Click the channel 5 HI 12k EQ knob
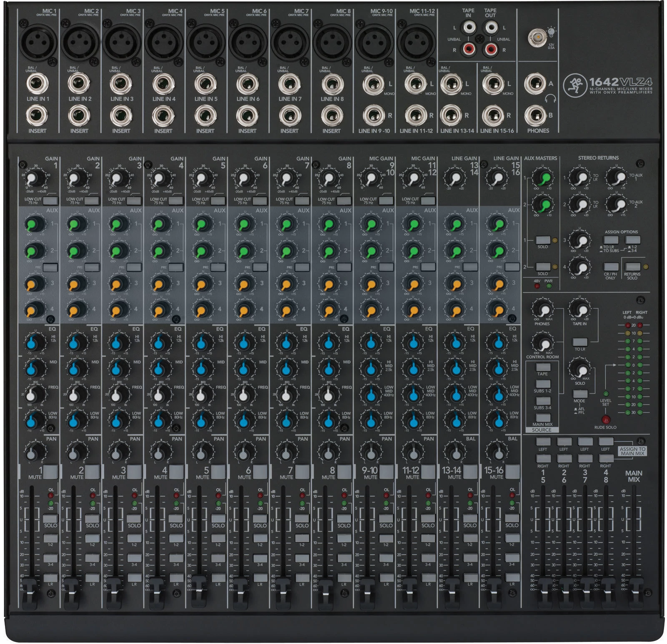The width and height of the screenshot is (667, 644). coord(201,343)
